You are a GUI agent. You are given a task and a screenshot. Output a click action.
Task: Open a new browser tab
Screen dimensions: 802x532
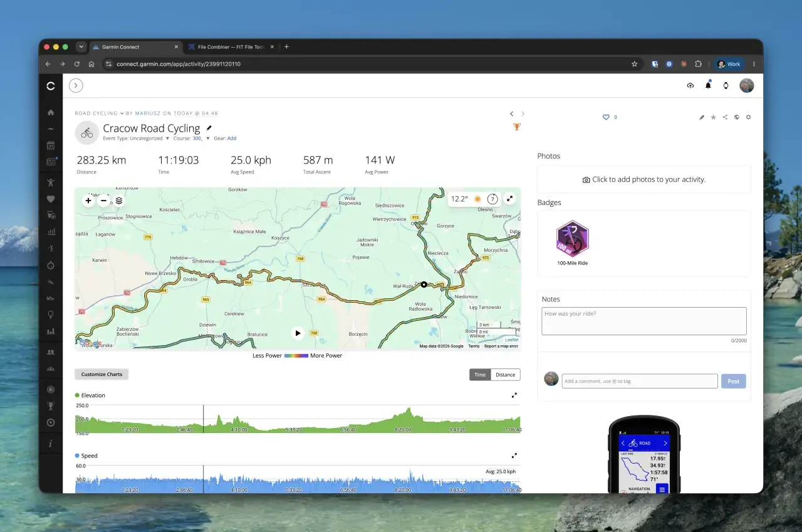click(x=286, y=47)
